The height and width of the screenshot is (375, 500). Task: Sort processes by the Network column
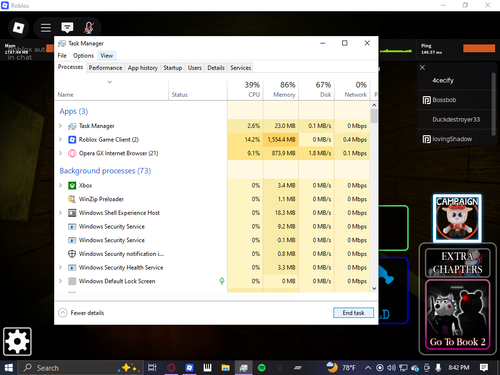point(352,89)
